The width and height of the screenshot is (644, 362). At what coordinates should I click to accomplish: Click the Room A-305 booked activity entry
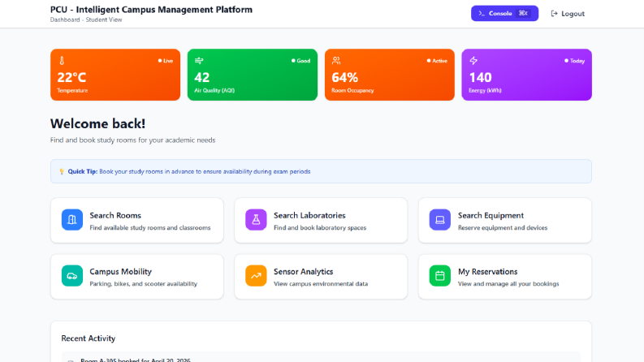coord(321,358)
